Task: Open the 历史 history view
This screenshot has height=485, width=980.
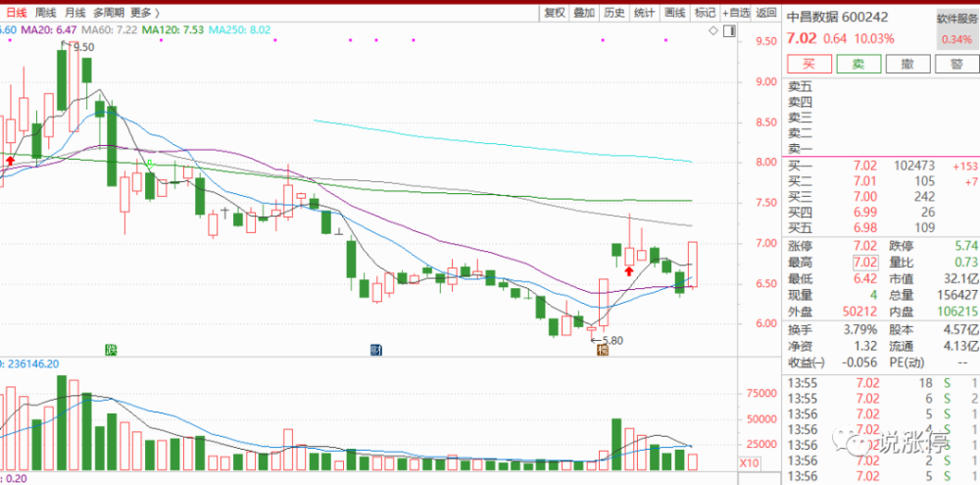Action: (613, 13)
